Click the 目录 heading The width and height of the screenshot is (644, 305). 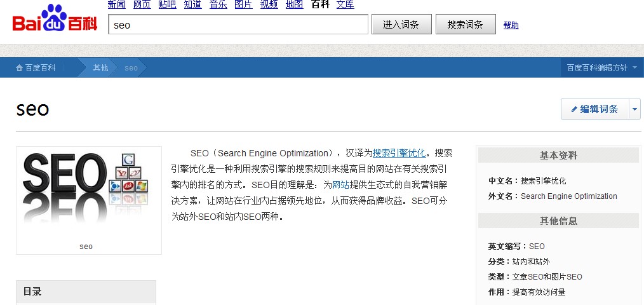[32, 292]
